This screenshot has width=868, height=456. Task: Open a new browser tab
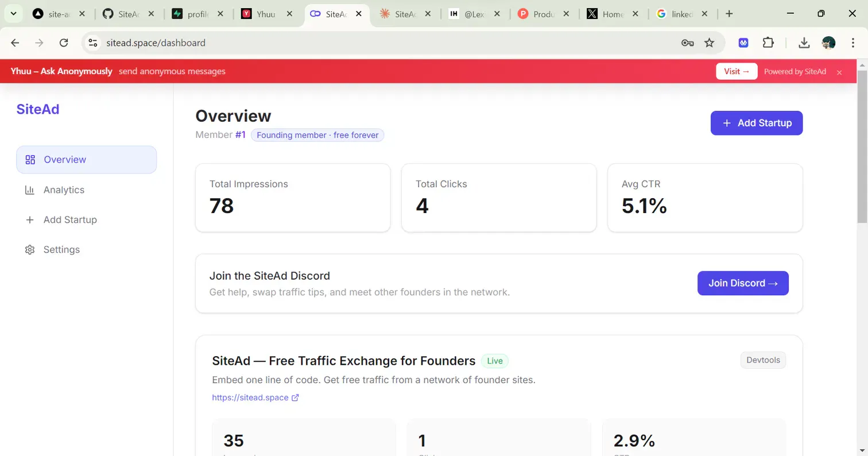[729, 14]
